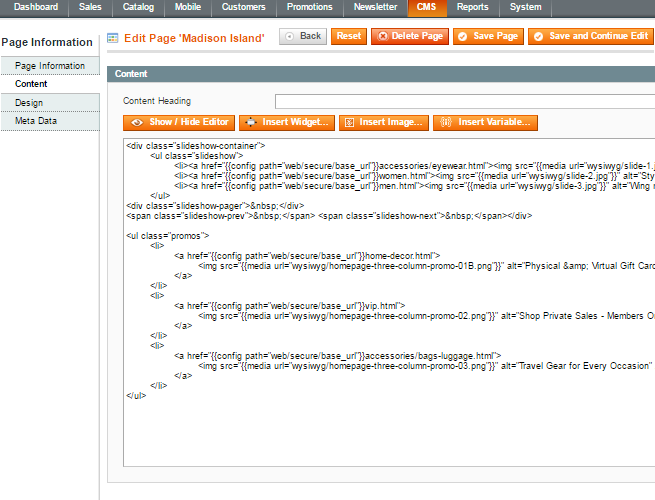Click the Delete Page button
The height and width of the screenshot is (500, 655).
409,36
